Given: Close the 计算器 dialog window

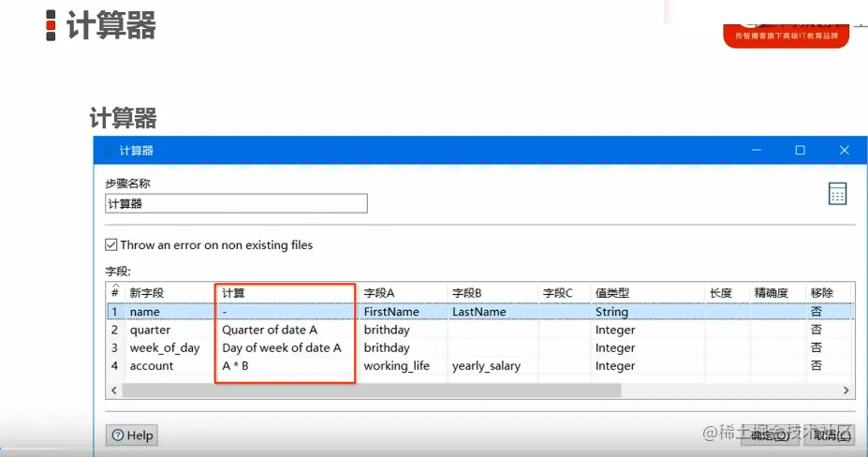Looking at the screenshot, I should (845, 150).
